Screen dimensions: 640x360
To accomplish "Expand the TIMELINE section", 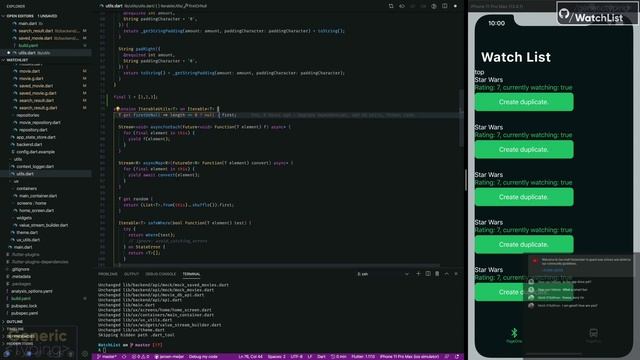I will 15,329.
